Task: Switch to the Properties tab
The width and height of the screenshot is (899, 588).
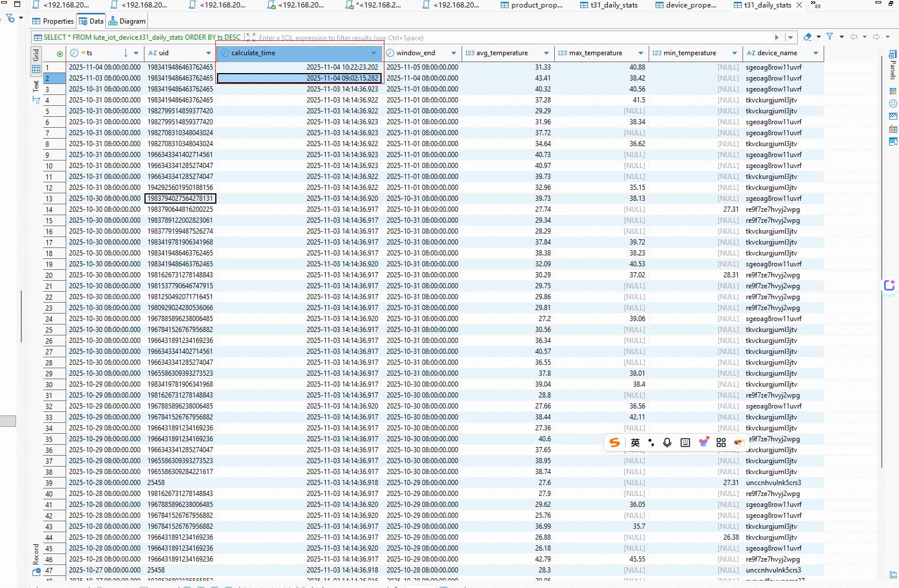Action: pos(53,21)
